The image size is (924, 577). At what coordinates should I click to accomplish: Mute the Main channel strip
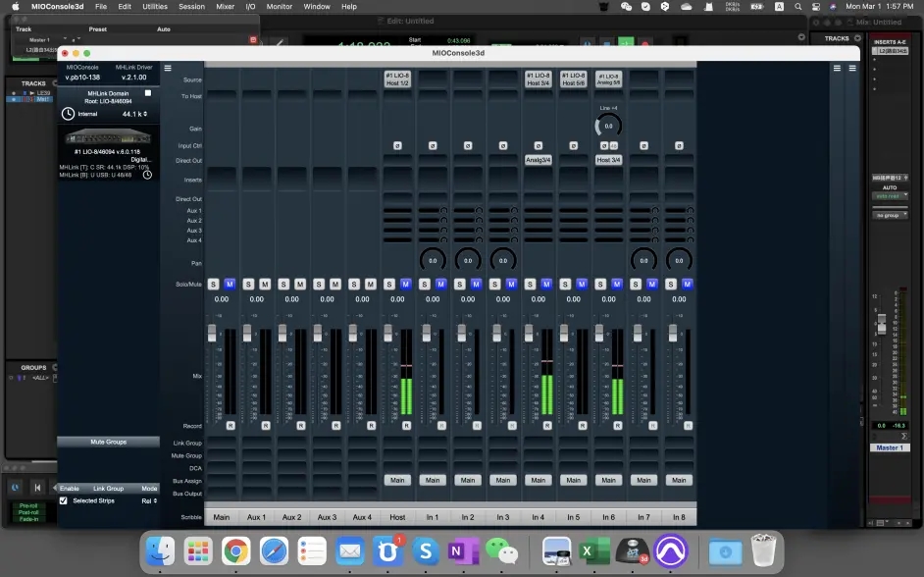tap(230, 284)
